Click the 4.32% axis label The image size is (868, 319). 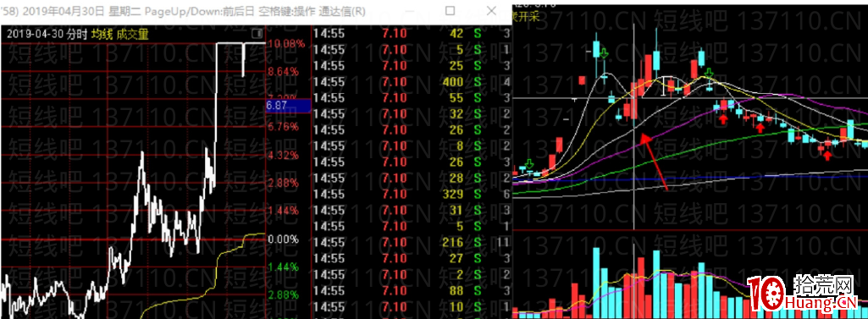[x=284, y=156]
